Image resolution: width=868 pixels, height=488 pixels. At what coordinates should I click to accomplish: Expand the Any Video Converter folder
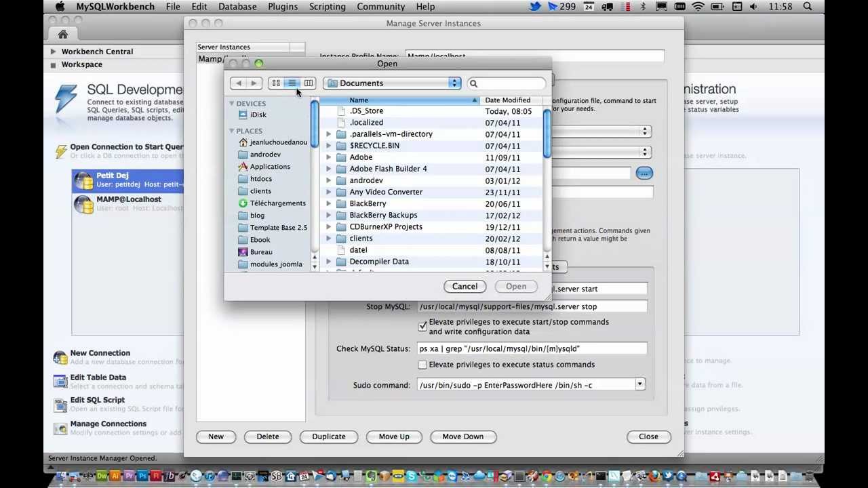click(329, 192)
